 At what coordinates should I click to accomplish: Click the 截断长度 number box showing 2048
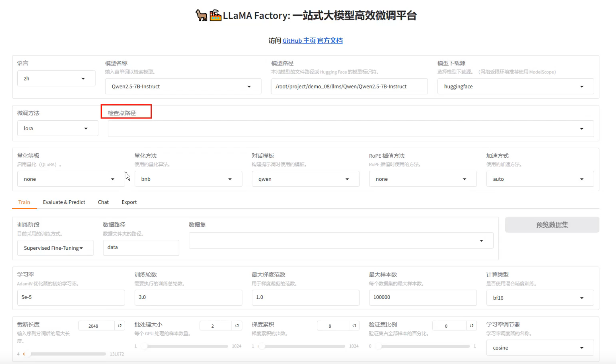[x=97, y=326]
